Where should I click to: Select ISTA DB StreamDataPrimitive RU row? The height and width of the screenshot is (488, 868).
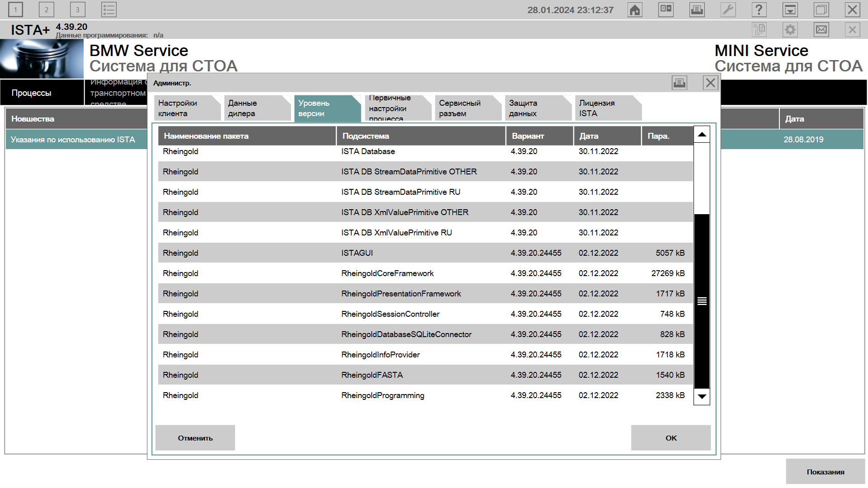(425, 192)
